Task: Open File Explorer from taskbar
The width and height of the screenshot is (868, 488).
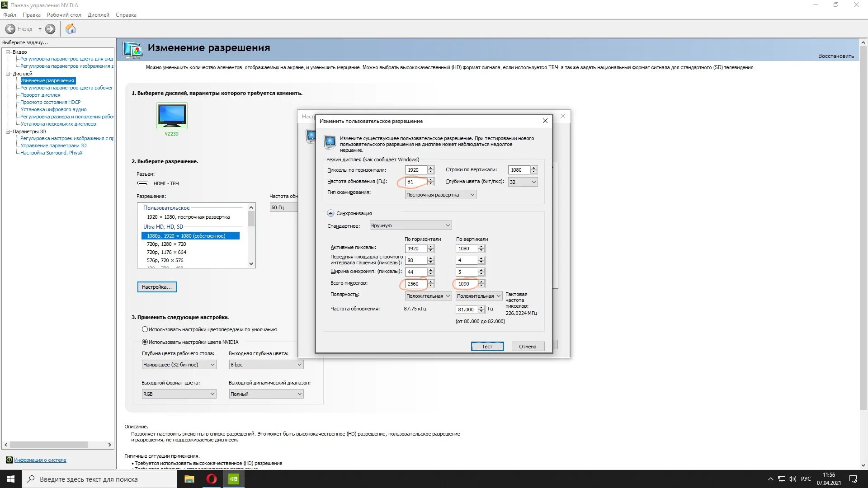Action: pos(189,479)
